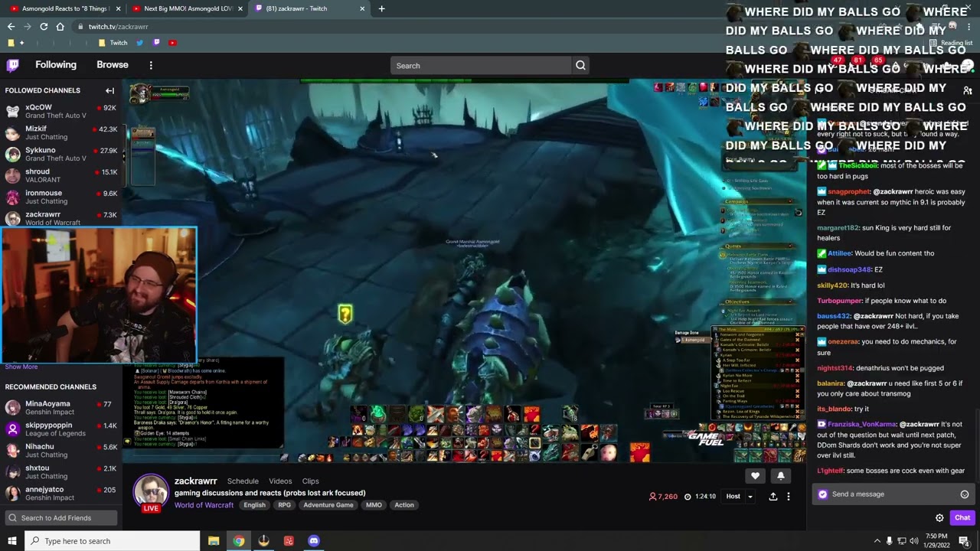Open the channel Schedule tab
Screen dimensions: 980x551
[243, 481]
